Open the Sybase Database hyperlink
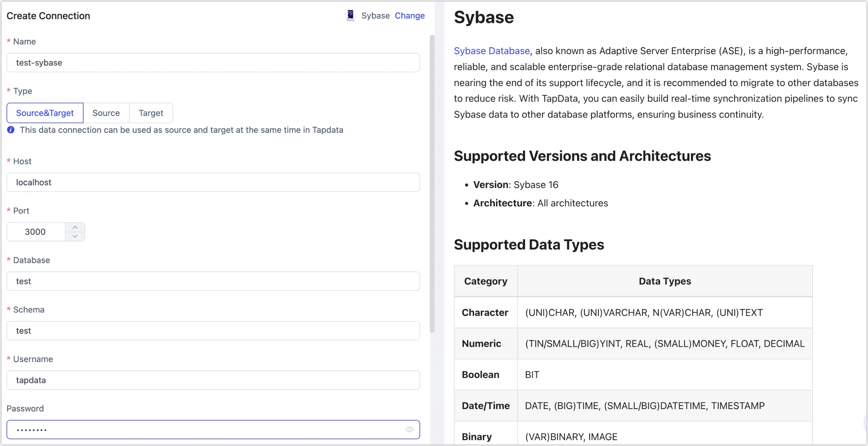The height and width of the screenshot is (446, 868). pos(491,51)
